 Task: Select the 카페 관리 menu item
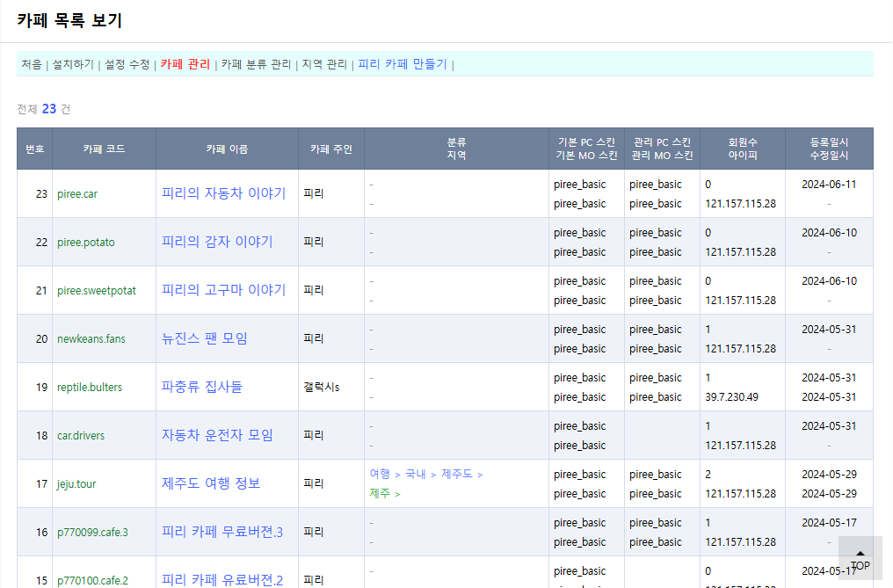tap(185, 64)
